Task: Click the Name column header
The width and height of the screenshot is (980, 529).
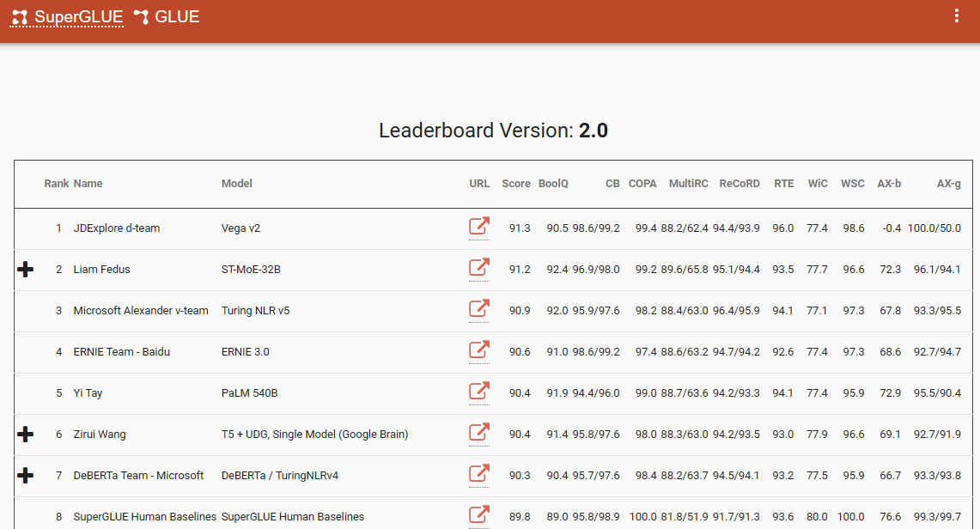Action: pos(88,184)
